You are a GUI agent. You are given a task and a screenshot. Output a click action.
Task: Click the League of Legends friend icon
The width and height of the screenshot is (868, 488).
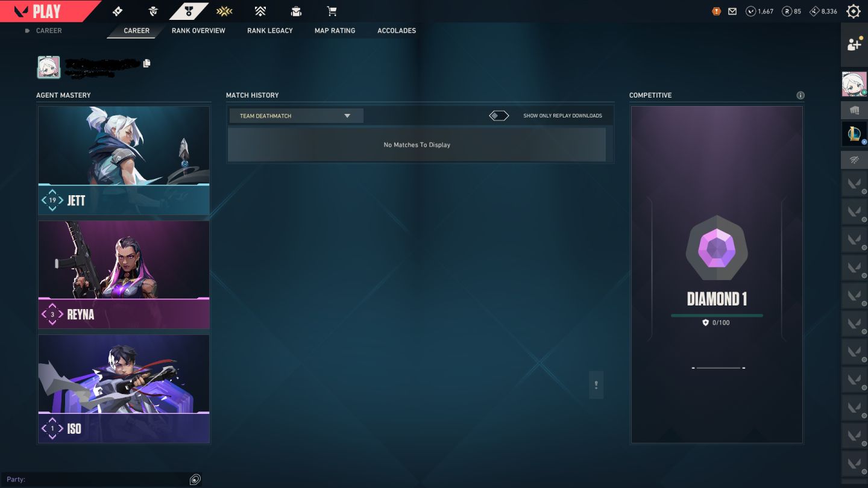pyautogui.click(x=854, y=134)
